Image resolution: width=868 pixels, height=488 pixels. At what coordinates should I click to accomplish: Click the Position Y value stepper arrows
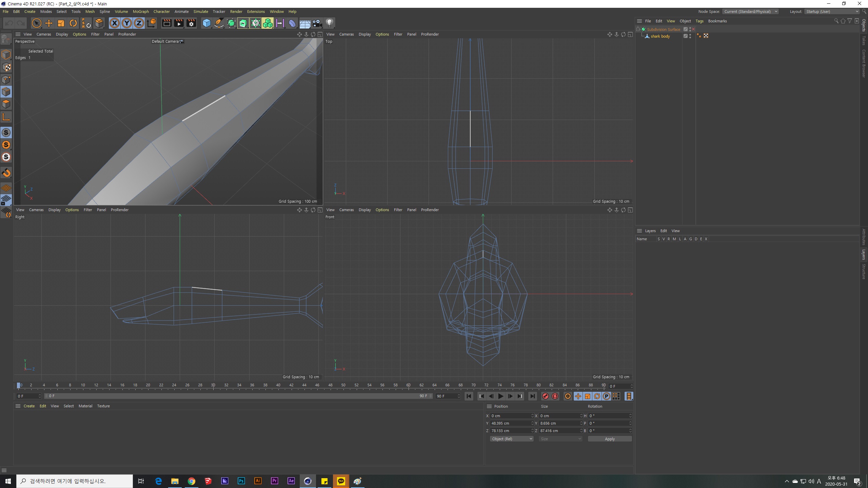coord(532,423)
